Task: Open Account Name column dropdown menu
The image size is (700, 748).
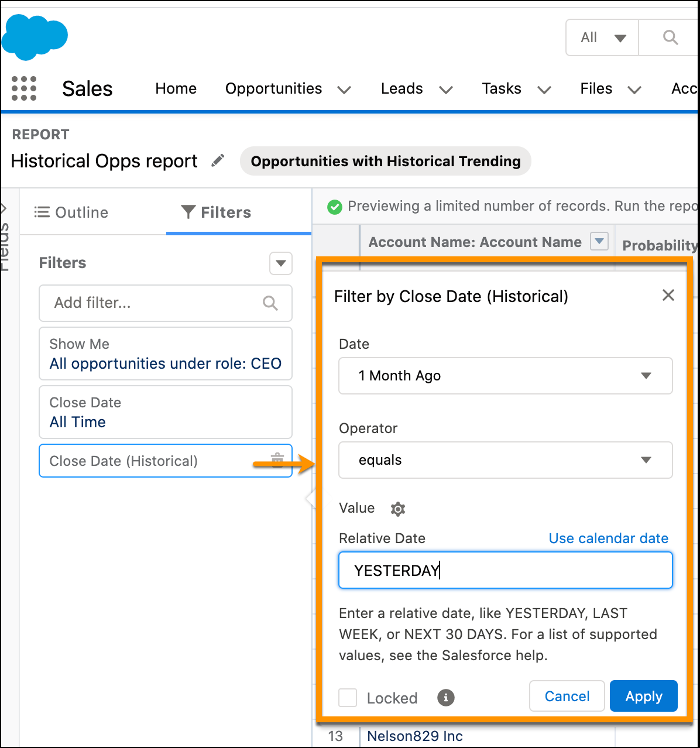Action: coord(599,241)
